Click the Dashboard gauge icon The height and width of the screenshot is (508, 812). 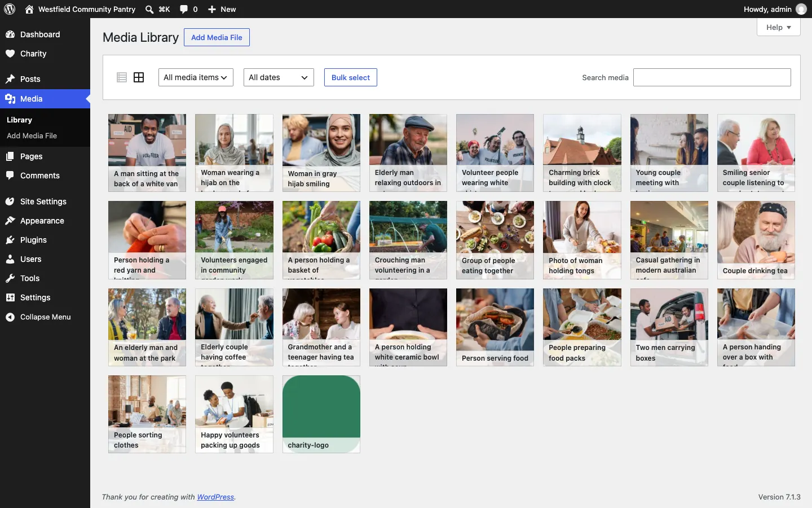(x=10, y=34)
